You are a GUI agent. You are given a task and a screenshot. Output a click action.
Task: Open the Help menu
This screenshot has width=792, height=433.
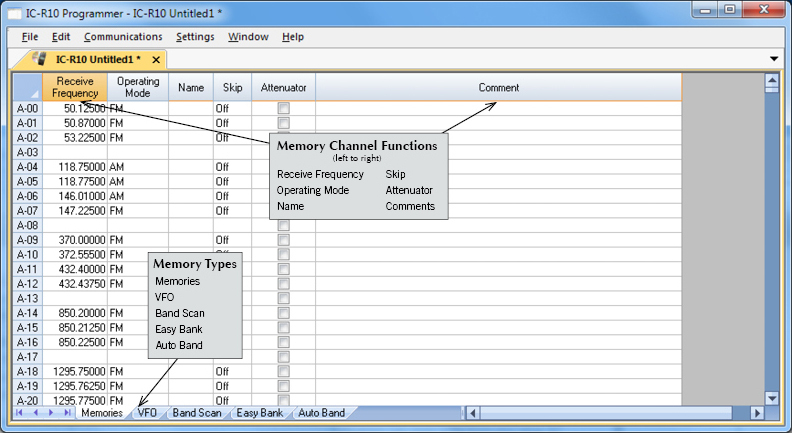[292, 37]
